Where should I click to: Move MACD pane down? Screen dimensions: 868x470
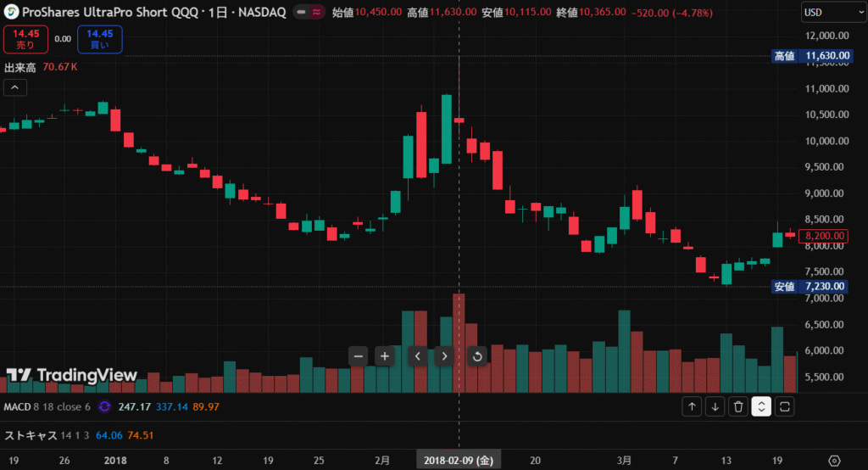715,407
